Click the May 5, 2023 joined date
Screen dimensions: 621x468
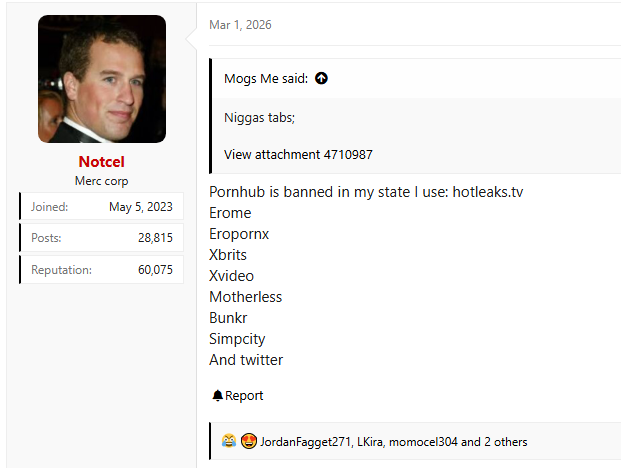[x=141, y=207]
